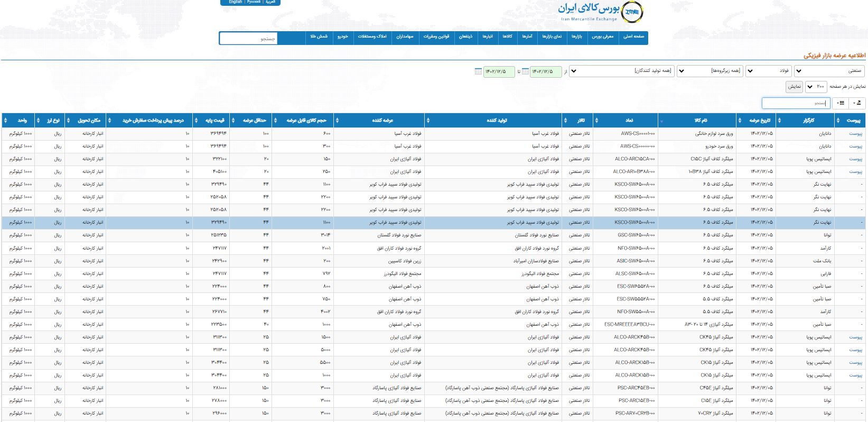
Task: Switch site language to العربية
Action: point(270,2)
